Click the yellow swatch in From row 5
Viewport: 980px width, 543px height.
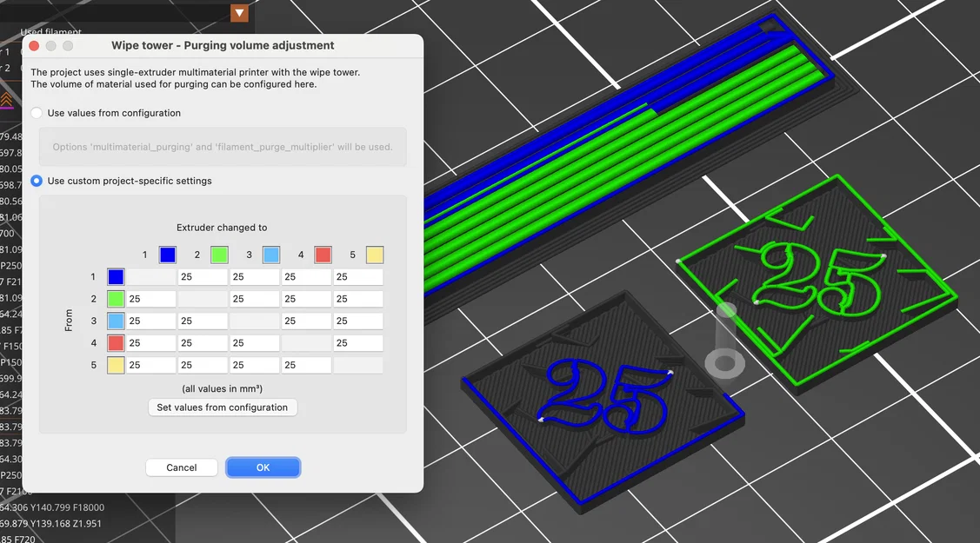tap(116, 365)
